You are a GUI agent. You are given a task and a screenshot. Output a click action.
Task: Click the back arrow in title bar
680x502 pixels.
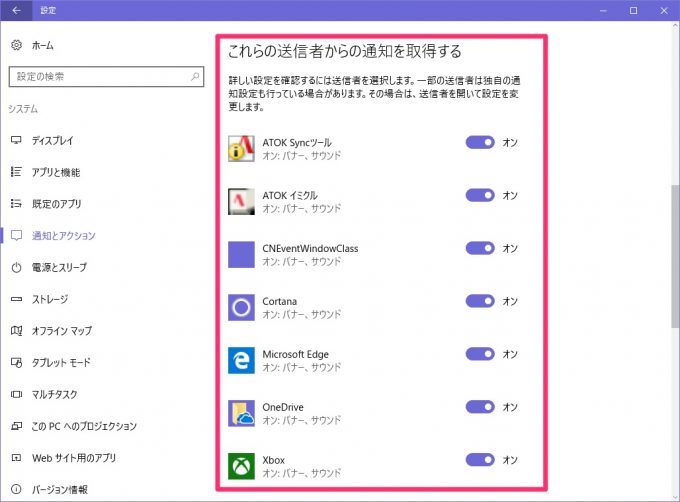pyautogui.click(x=16, y=10)
